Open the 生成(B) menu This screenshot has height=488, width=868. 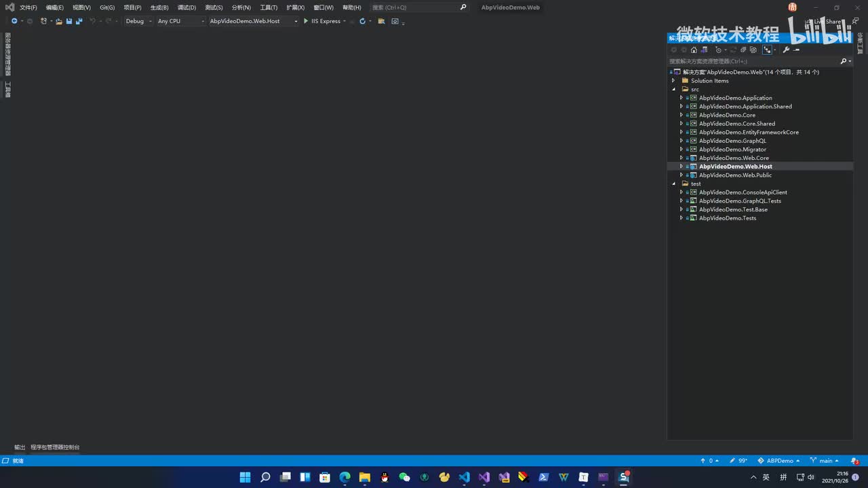pyautogui.click(x=159, y=7)
